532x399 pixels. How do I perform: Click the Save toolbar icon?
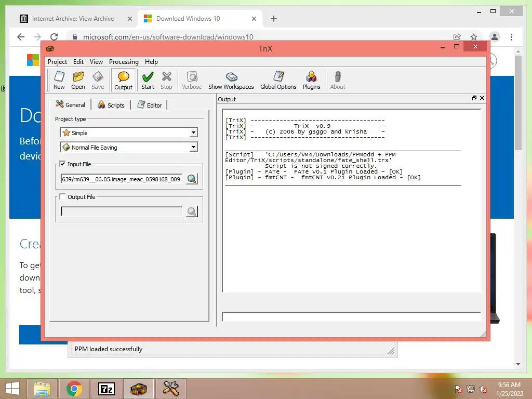coord(98,80)
